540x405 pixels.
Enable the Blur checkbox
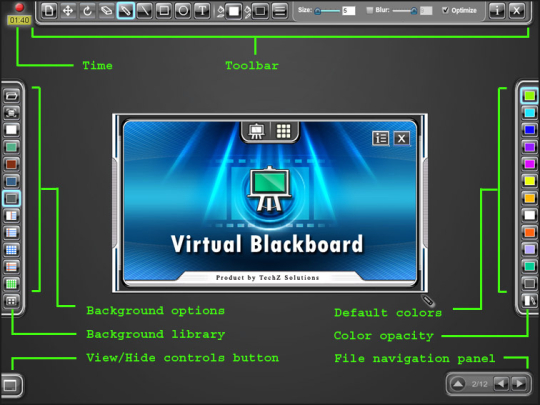coord(370,10)
